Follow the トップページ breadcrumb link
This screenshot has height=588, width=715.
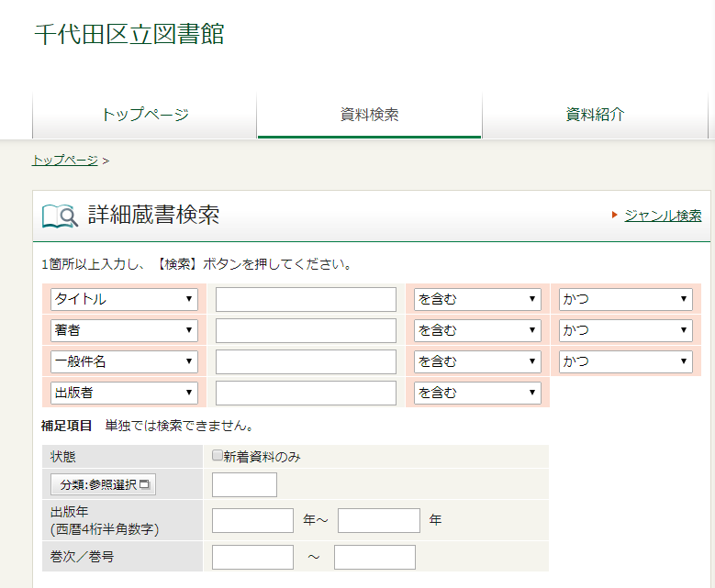(x=65, y=160)
